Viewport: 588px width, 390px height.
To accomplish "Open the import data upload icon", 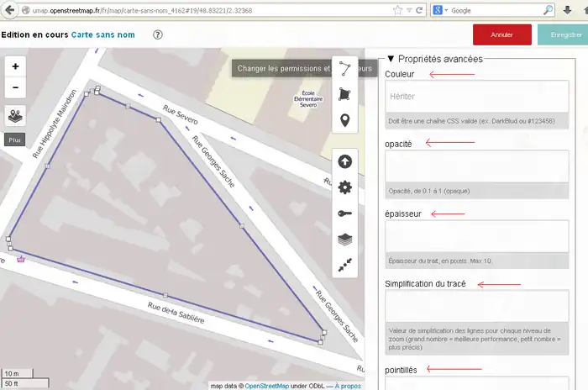I will [344, 161].
